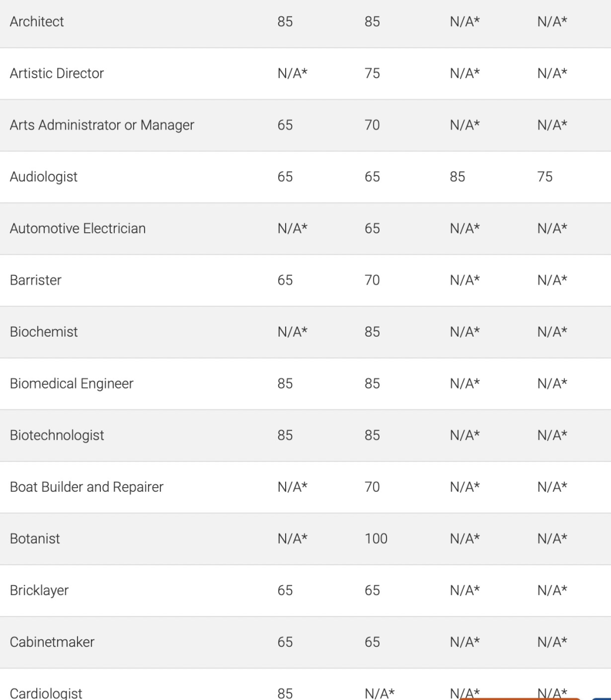Select Boat Builder and Repairer text
The width and height of the screenshot is (611, 700).
pyautogui.click(x=87, y=487)
